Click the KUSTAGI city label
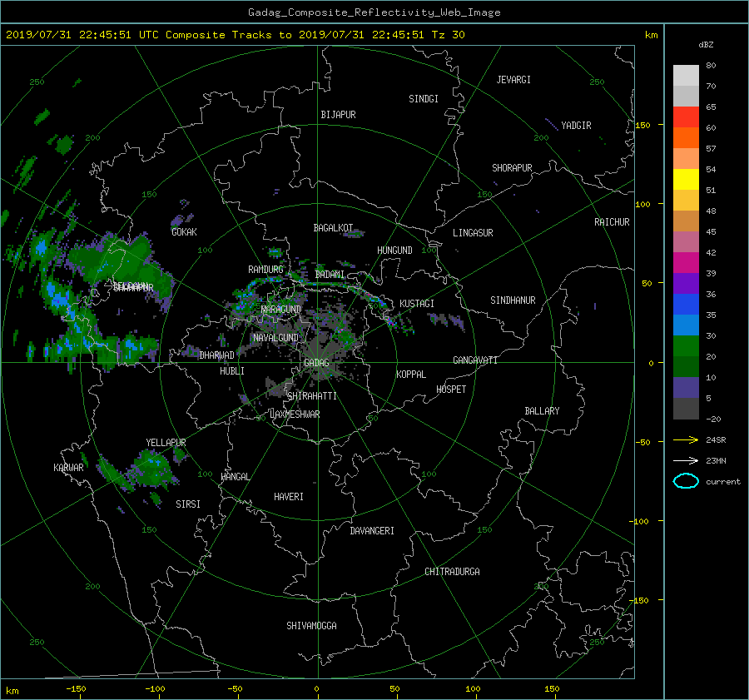 pyautogui.click(x=417, y=304)
